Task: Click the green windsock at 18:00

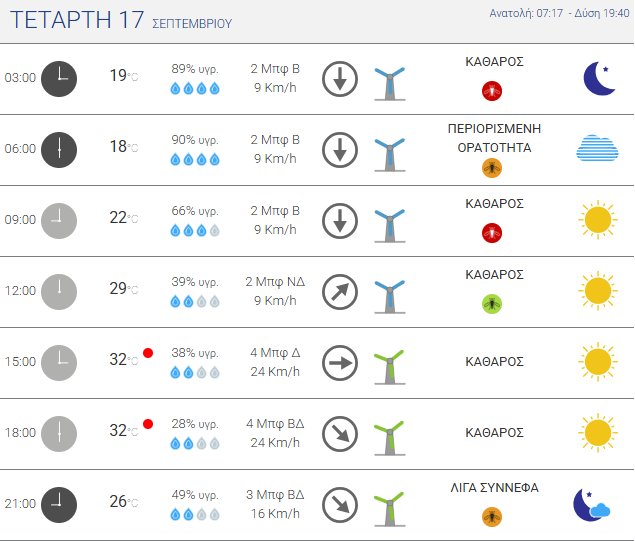Action: coord(388,434)
